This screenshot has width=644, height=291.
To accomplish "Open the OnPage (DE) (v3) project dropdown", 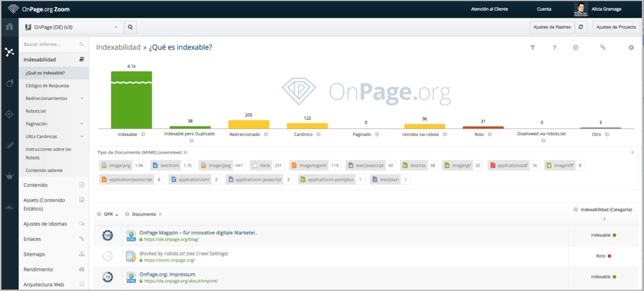I will pyautogui.click(x=73, y=27).
